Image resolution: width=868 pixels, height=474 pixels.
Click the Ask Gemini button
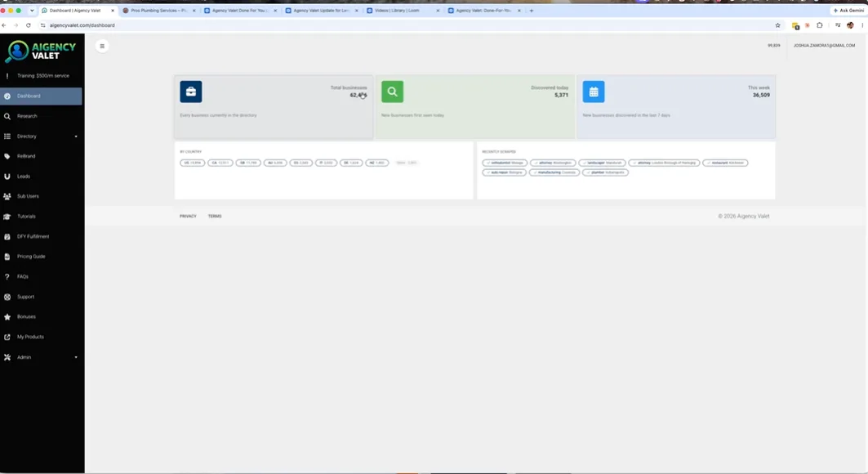pos(848,11)
